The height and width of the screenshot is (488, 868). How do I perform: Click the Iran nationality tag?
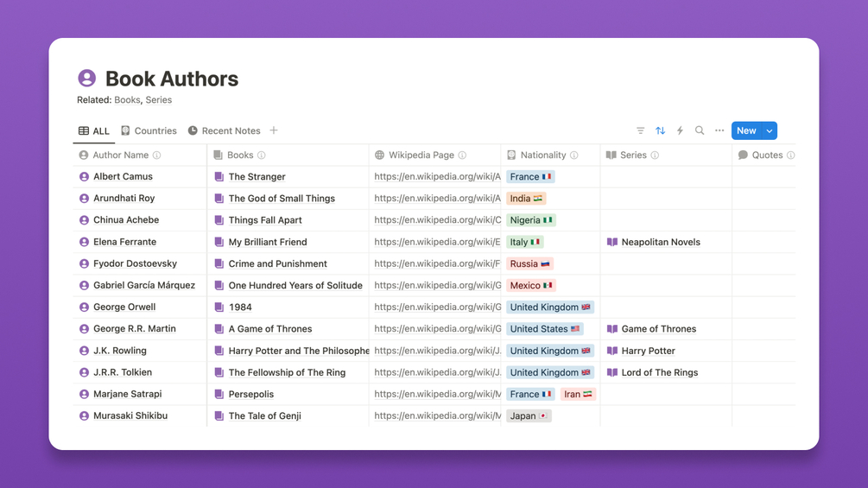[x=578, y=394]
